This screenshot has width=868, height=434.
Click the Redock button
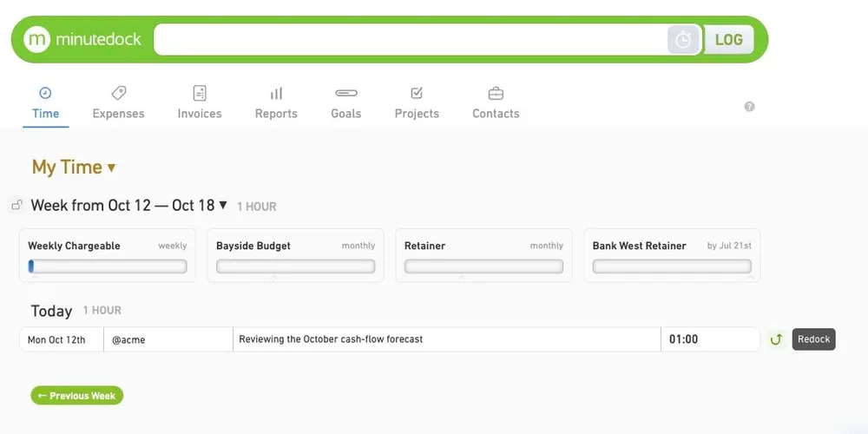click(x=814, y=339)
